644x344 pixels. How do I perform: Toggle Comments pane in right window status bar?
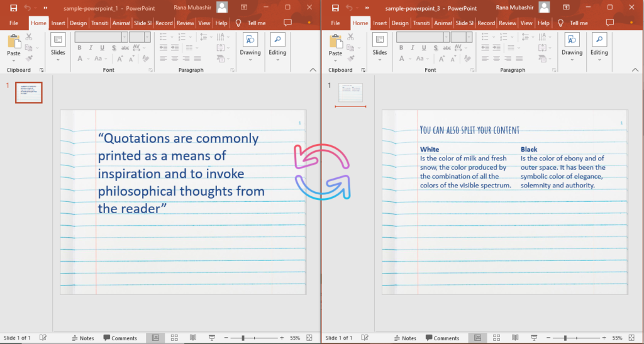coord(441,338)
